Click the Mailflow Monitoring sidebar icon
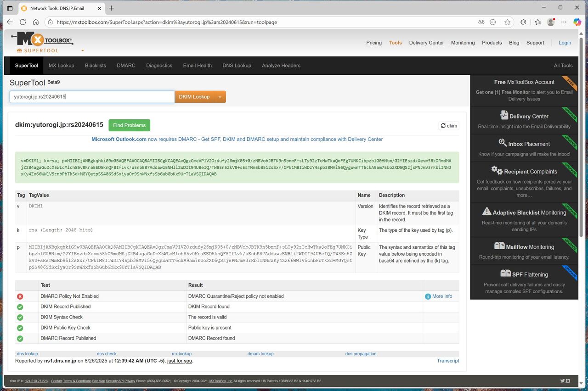The image size is (588, 391). point(499,246)
